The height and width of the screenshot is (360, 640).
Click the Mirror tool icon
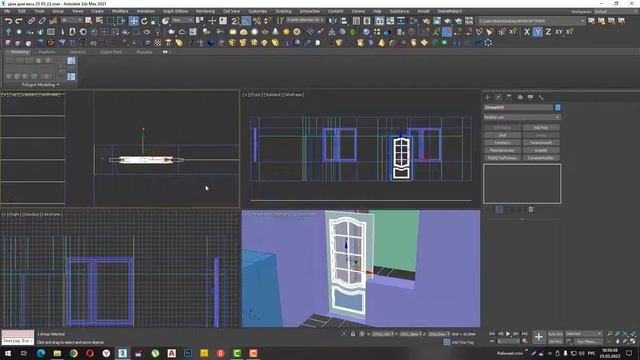[x=333, y=21]
